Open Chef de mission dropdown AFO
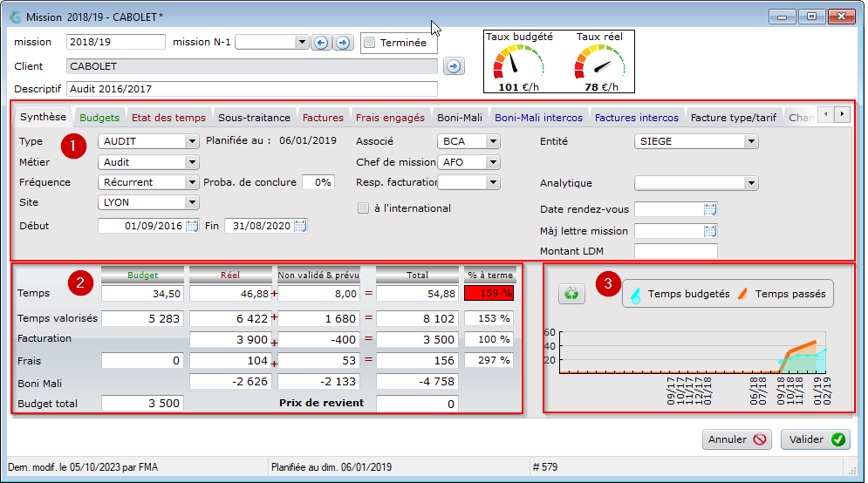Screen dimensions: 868x483 click(x=493, y=162)
